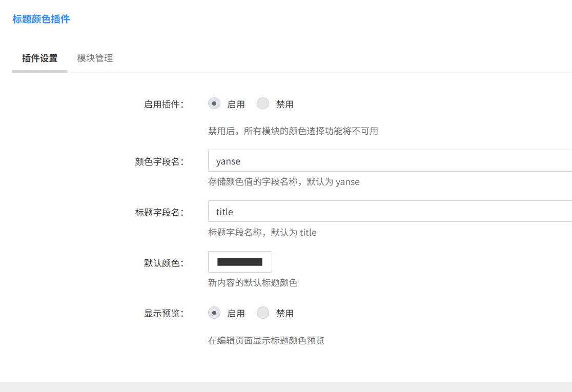Screen dimensions: 572x392
Task: Select 禁用 radio for 启用插件
Action: click(x=263, y=104)
